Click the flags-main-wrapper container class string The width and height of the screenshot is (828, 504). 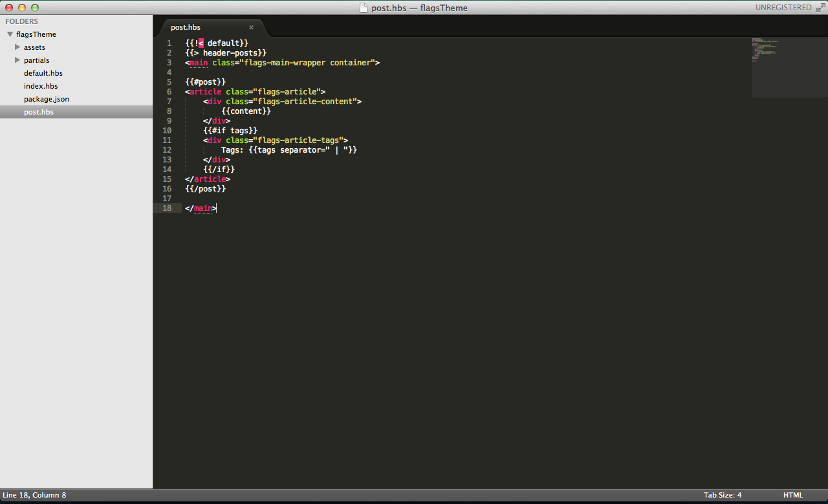coord(307,62)
